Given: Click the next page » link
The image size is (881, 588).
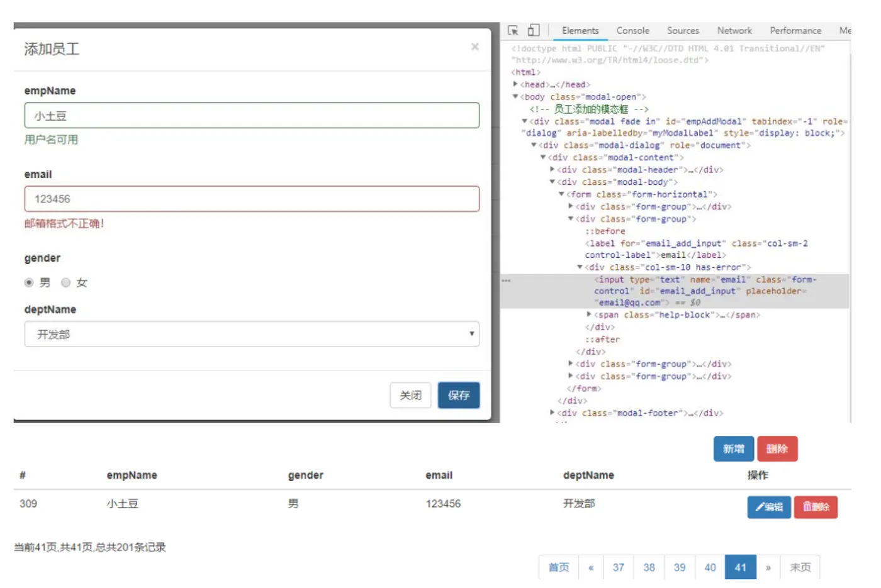Looking at the screenshot, I should [x=768, y=567].
